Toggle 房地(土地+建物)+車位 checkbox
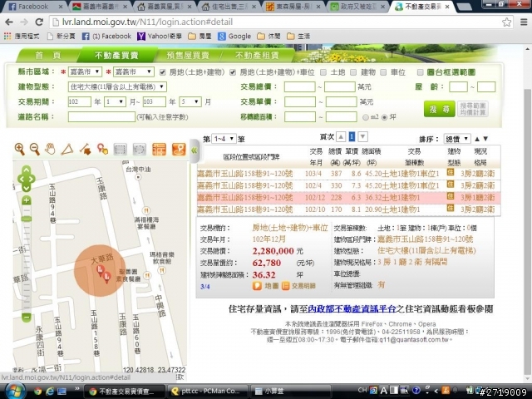The height and width of the screenshot is (399, 532). pos(233,72)
